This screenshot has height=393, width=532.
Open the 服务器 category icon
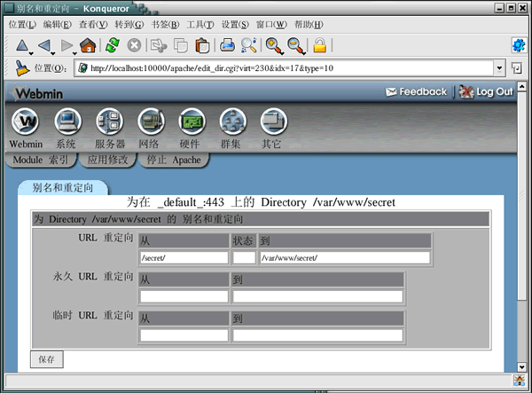point(109,122)
